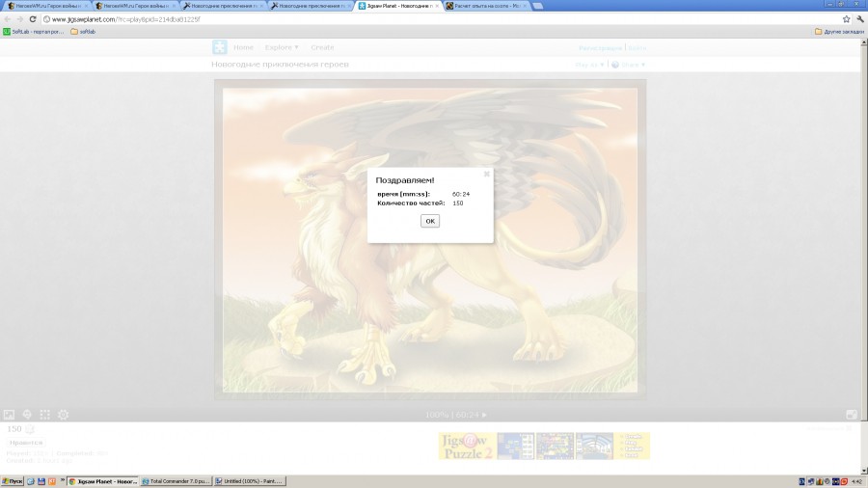This screenshot has width=868, height=488.
Task: Open the Play As dropdown
Action: (589, 65)
